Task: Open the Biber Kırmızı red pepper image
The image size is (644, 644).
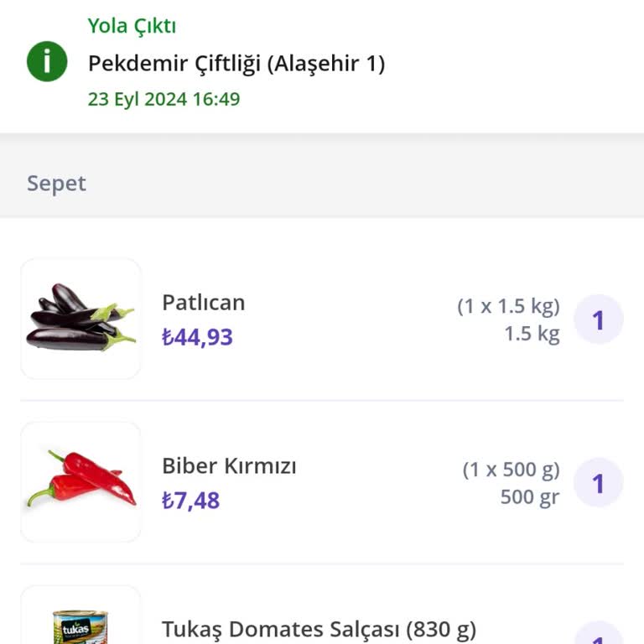Action: pyautogui.click(x=80, y=482)
